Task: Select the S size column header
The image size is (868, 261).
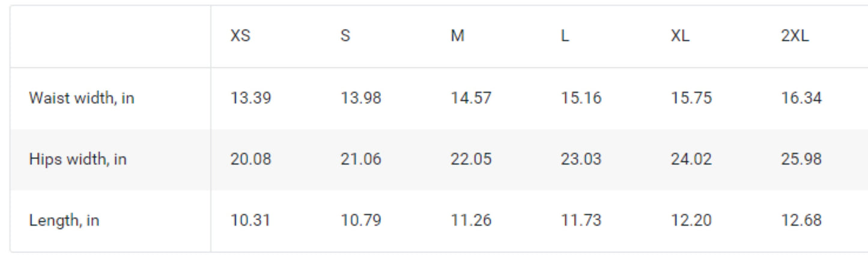Action: [x=345, y=36]
